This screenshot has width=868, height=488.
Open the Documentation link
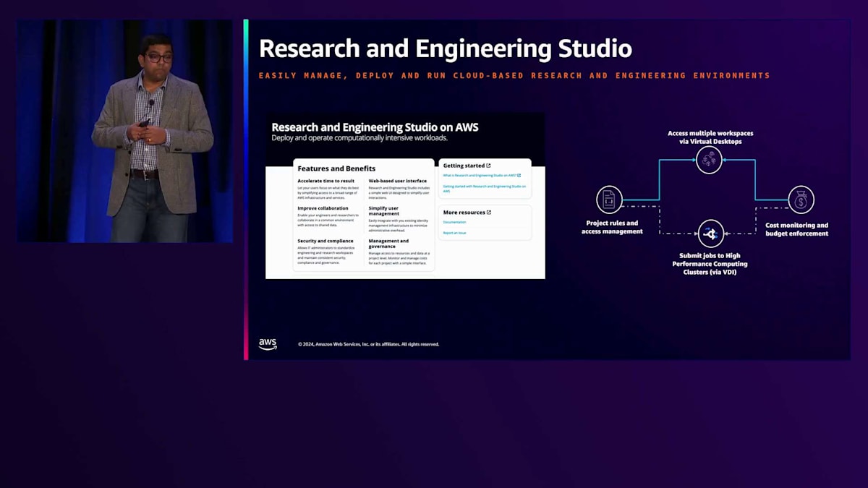point(455,222)
